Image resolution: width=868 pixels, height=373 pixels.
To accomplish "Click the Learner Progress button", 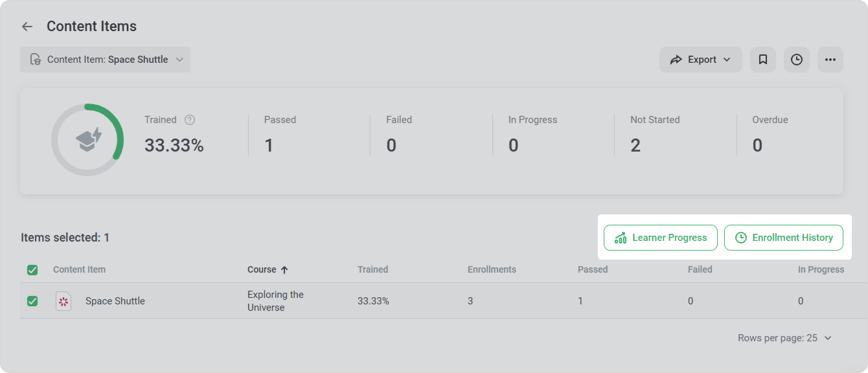I will [x=660, y=238].
